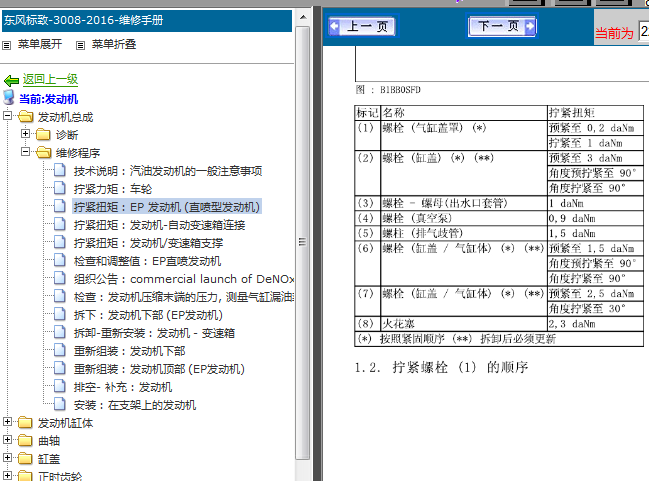The height and width of the screenshot is (481, 649).
Task: Click page icon beside 拆下：发动机下部
Action: [60, 314]
